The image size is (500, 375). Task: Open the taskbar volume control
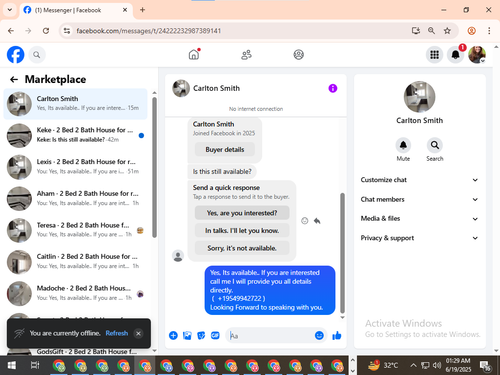tap(437, 366)
